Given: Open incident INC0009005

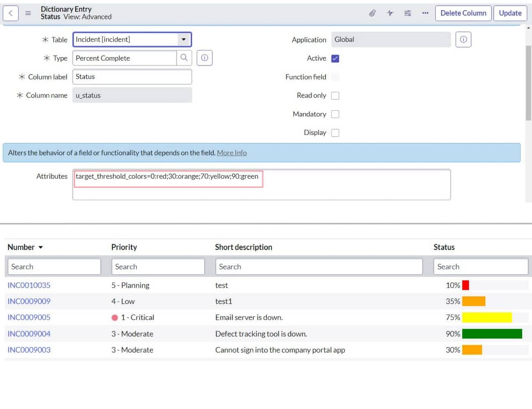Looking at the screenshot, I should 29,317.
